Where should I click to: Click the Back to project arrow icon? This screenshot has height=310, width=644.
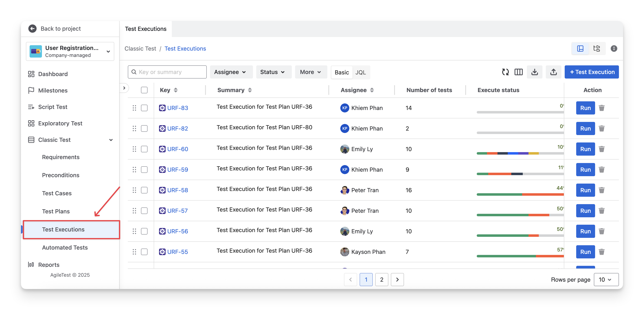tap(32, 29)
